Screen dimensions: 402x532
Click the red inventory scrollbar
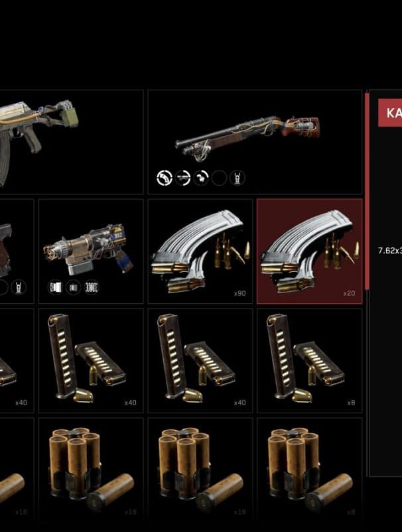[x=367, y=191]
